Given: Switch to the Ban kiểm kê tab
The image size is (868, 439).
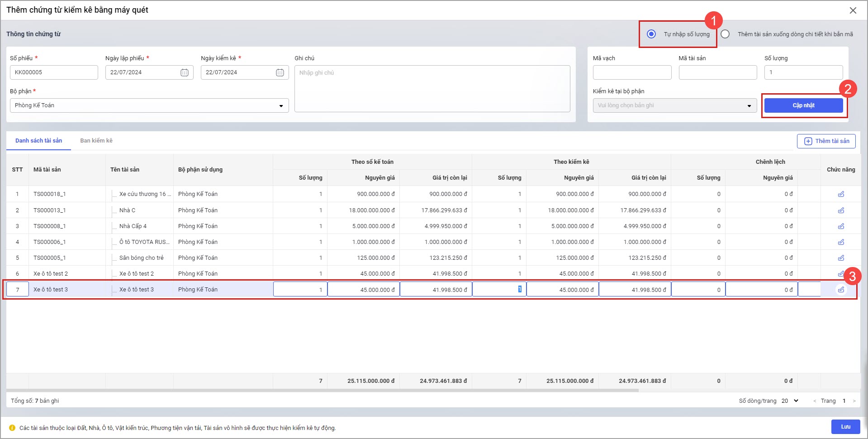Looking at the screenshot, I should pyautogui.click(x=96, y=141).
